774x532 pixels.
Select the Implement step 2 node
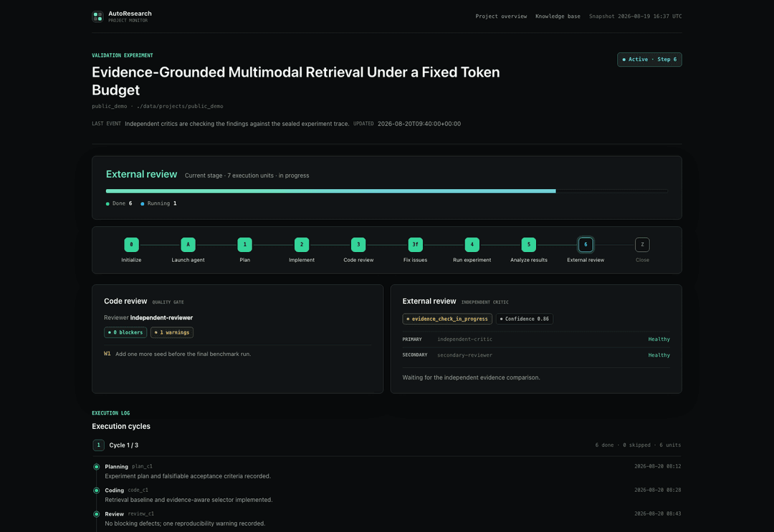pyautogui.click(x=302, y=245)
